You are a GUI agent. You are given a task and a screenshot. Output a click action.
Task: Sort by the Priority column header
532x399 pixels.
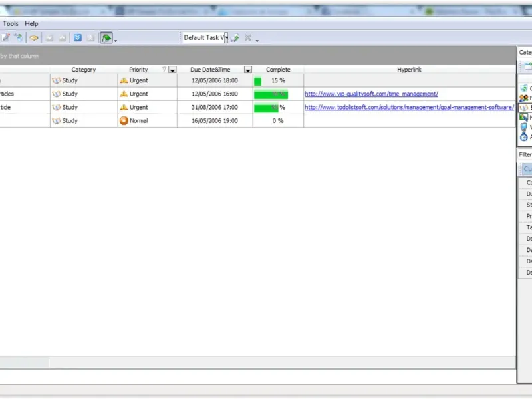click(138, 70)
